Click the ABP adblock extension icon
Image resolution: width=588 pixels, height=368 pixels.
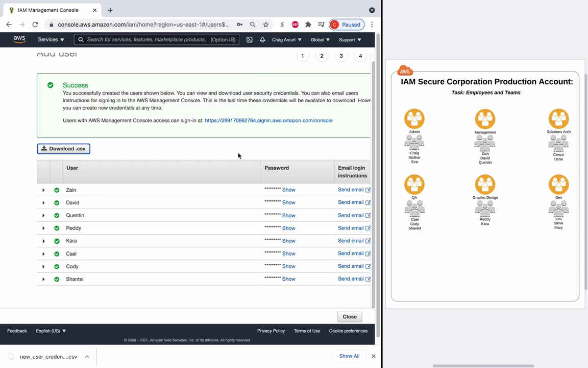click(295, 25)
